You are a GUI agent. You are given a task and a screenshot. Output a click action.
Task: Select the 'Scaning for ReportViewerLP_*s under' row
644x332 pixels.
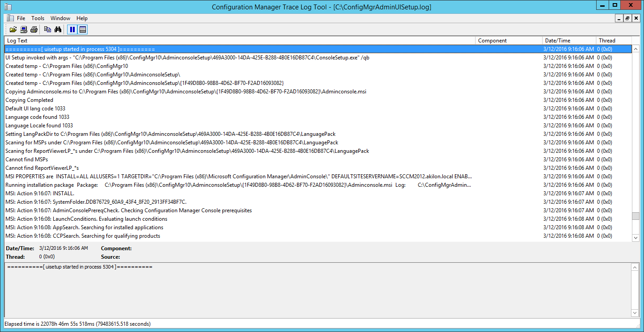point(318,151)
